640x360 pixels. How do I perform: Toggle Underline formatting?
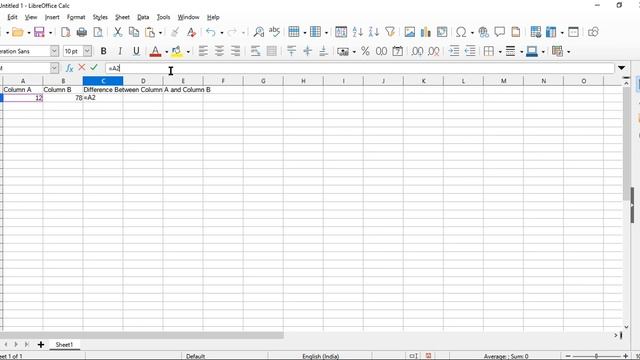[x=136, y=51]
